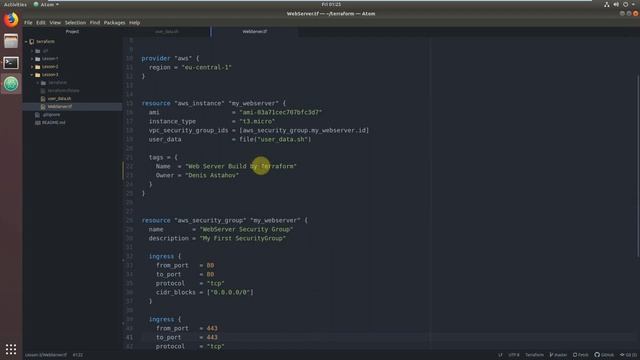Open the Files manager dock icon
The image size is (640, 360).
pos(11,41)
